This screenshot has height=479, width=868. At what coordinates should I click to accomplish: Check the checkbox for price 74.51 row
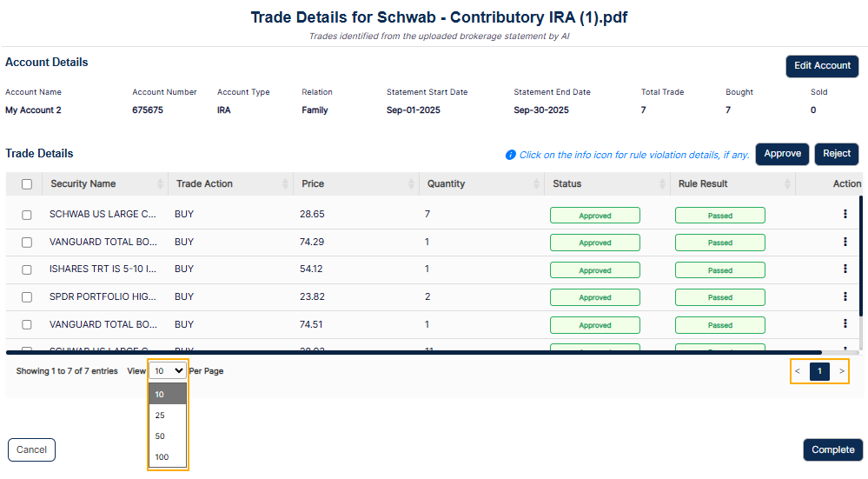[x=27, y=324]
